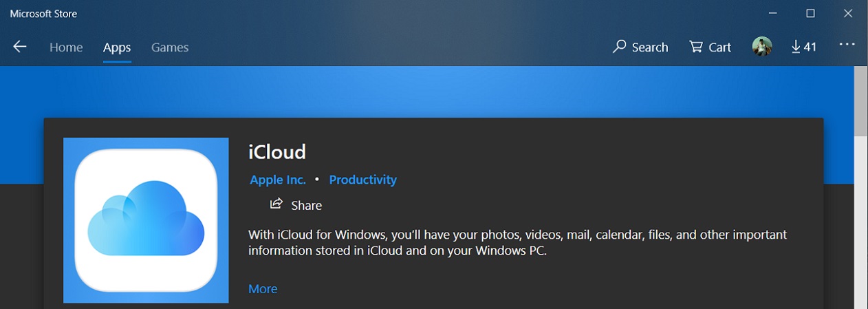Click the Microsoft Store window title
The height and width of the screenshot is (309, 868).
(43, 14)
